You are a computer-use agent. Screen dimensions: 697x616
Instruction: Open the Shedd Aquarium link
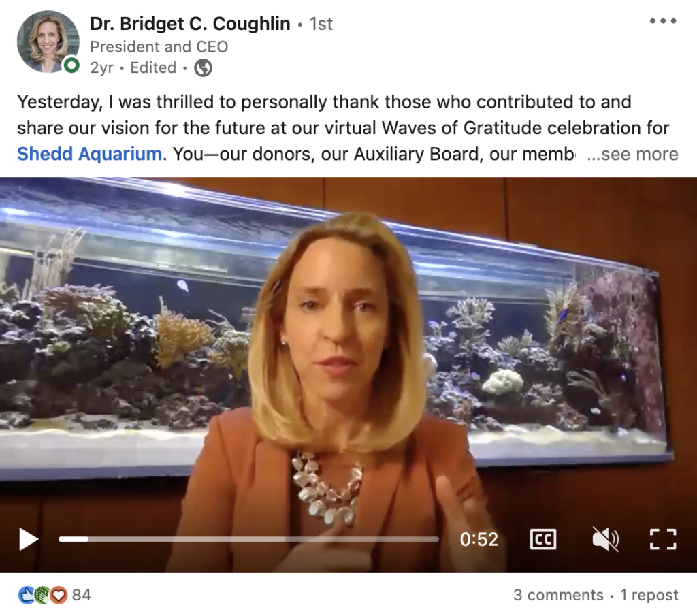[x=89, y=154]
